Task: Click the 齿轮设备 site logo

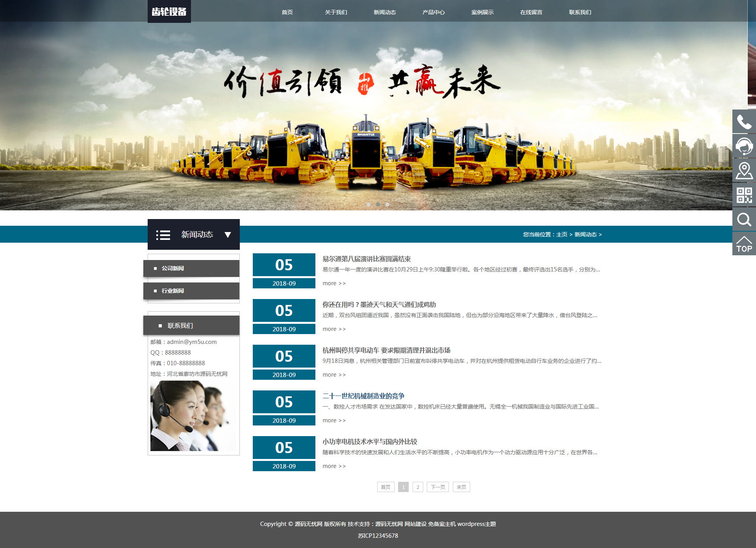Action: click(x=169, y=11)
